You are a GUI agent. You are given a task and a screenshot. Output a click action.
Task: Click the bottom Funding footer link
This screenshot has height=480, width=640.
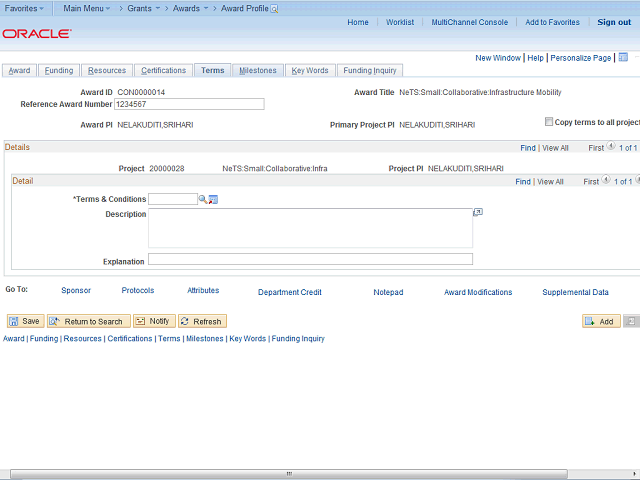(x=44, y=338)
